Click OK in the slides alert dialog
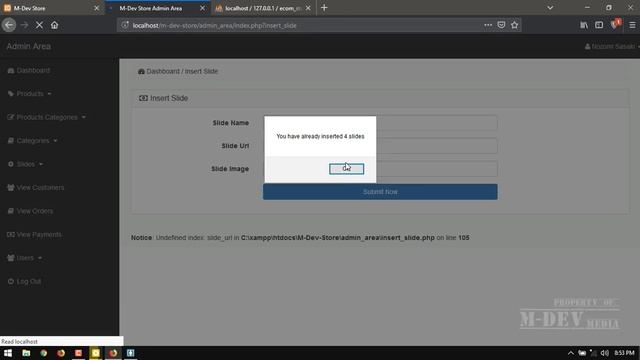The height and width of the screenshot is (360, 640). (x=346, y=169)
